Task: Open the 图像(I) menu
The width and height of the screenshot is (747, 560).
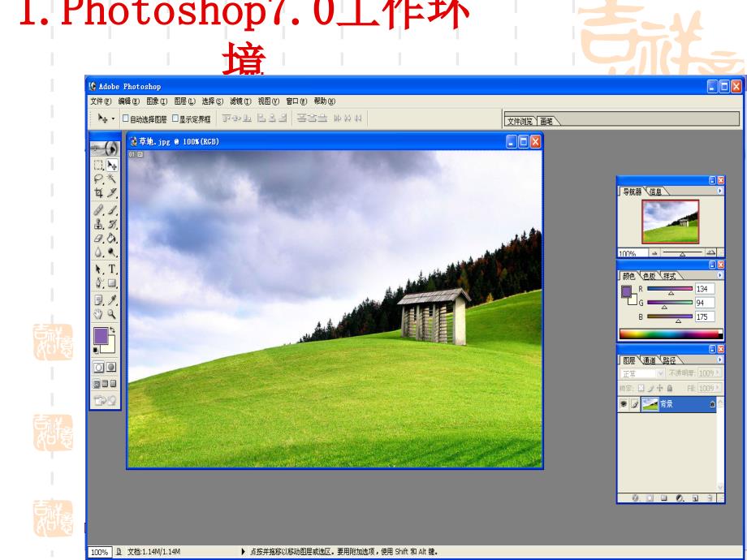Action: (x=157, y=101)
